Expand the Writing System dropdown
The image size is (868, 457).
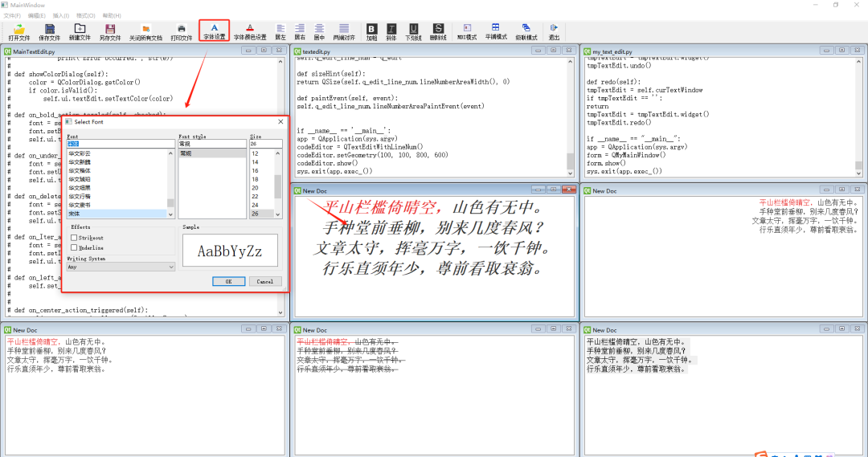(121, 267)
